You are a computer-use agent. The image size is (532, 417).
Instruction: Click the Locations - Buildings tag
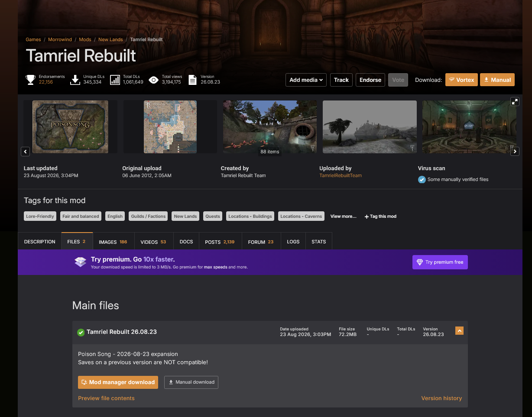point(250,216)
